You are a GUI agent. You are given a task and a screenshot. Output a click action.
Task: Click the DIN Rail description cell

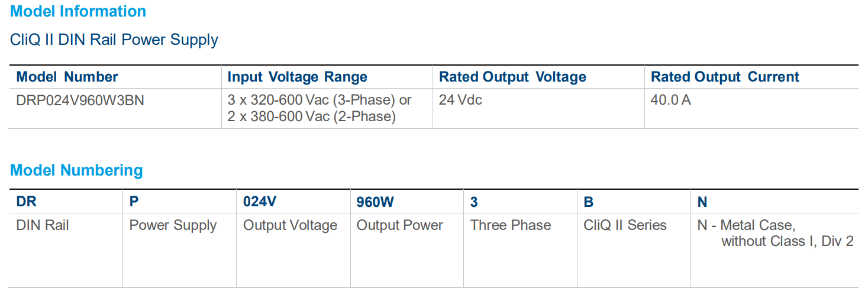pyautogui.click(x=43, y=225)
